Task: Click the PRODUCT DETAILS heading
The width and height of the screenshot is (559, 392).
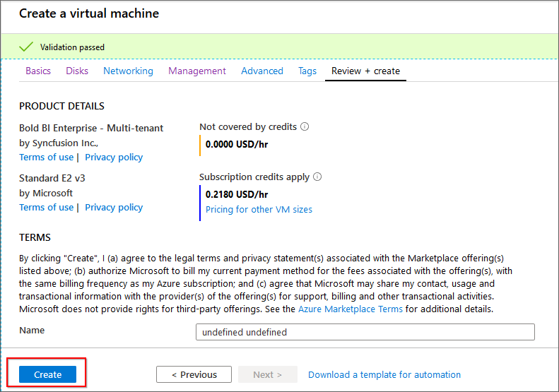Action: 61,106
